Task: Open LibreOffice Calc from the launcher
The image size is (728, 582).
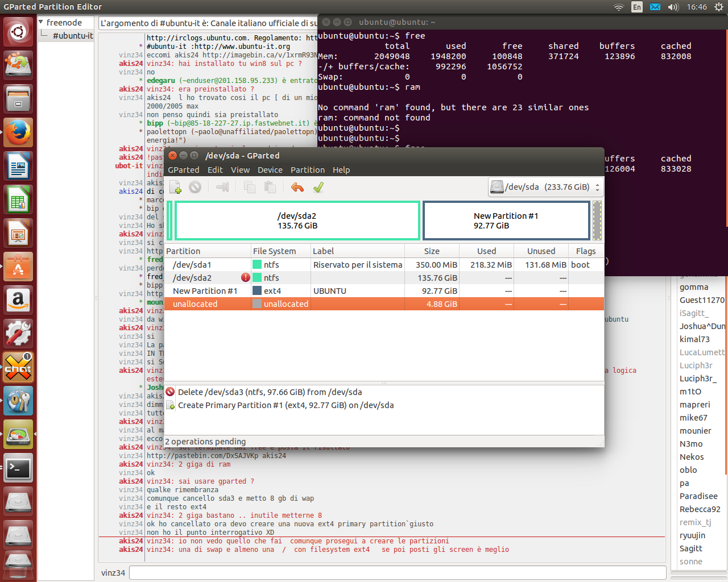Action: 18,200
